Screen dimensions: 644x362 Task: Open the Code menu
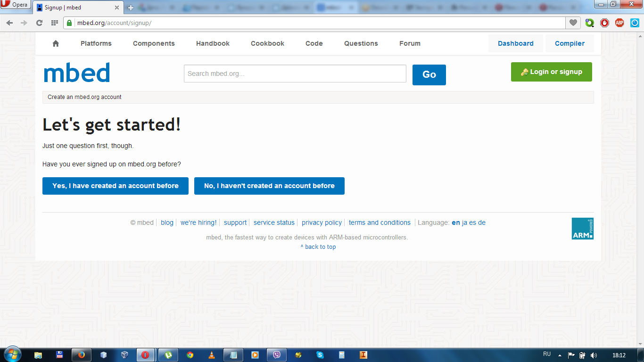[314, 43]
